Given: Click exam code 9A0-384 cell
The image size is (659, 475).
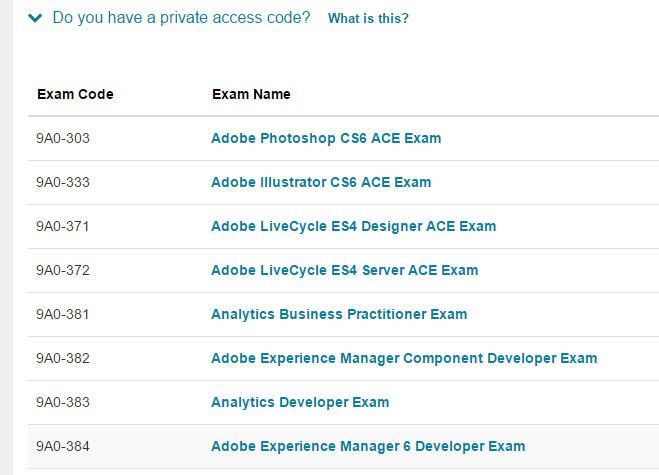Looking at the screenshot, I should 63,446.
